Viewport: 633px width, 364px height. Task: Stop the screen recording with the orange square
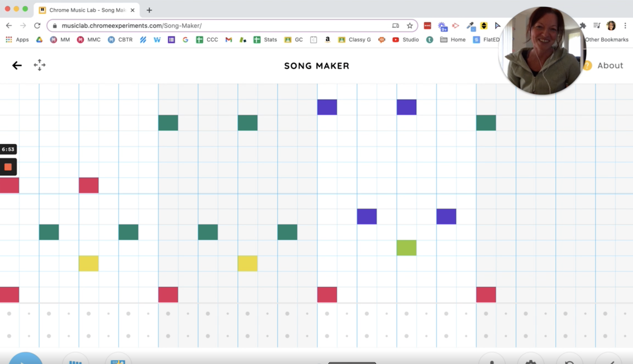click(8, 167)
